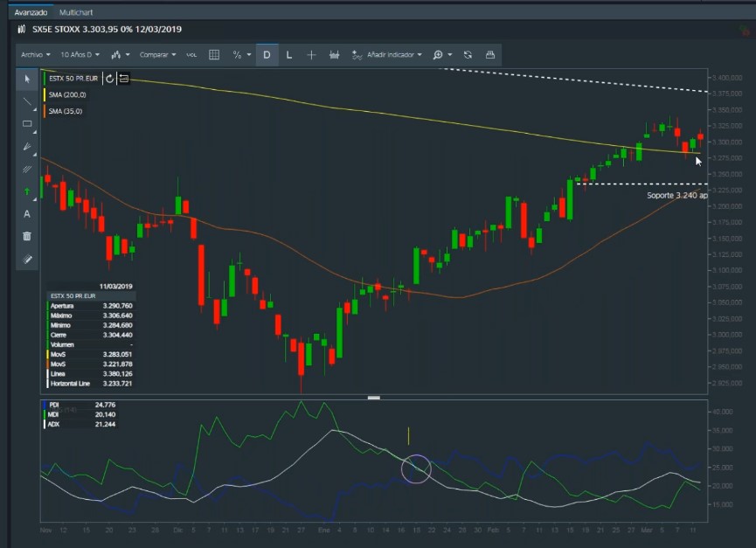Click the ESTX 50 PR.EUR series label
Screen dimensions: 756x548
73,79
